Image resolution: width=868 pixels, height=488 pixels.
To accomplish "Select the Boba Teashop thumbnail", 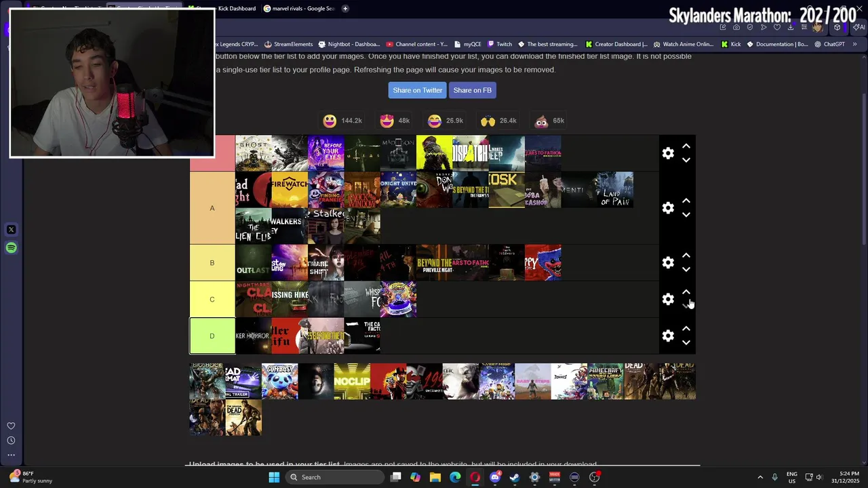I will [x=542, y=190].
